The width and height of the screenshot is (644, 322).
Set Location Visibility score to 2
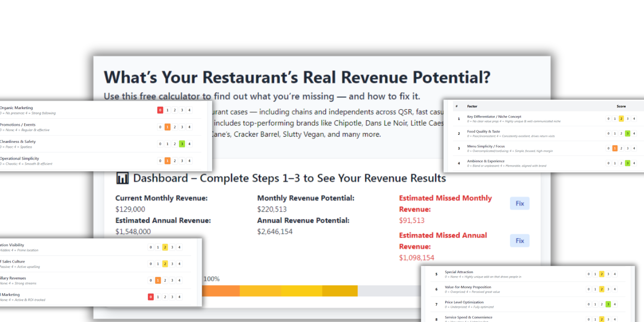coord(165,247)
